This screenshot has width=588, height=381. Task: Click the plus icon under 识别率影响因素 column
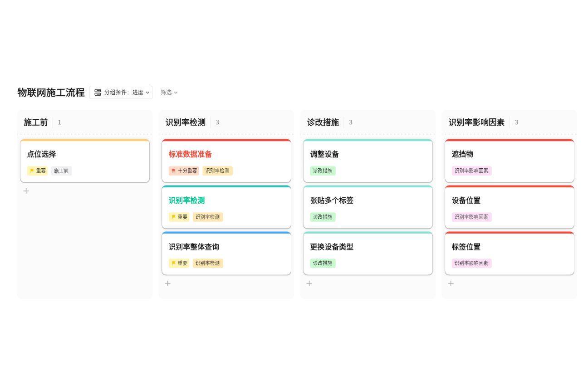(x=451, y=283)
